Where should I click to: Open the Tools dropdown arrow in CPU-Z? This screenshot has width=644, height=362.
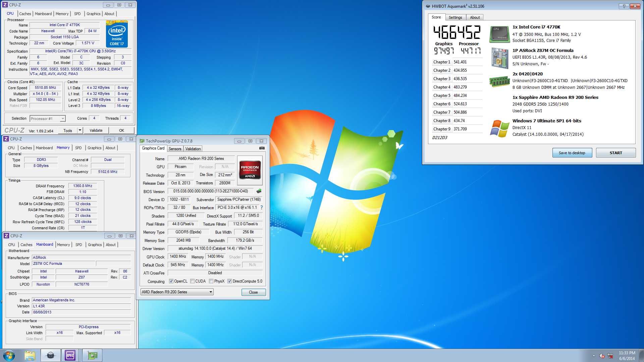(80, 130)
